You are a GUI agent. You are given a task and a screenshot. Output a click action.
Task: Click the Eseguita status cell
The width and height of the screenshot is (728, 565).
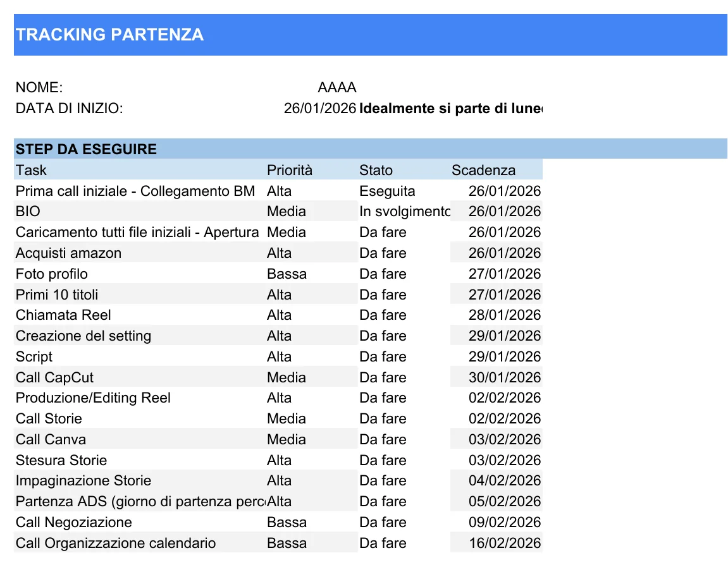pyautogui.click(x=404, y=191)
